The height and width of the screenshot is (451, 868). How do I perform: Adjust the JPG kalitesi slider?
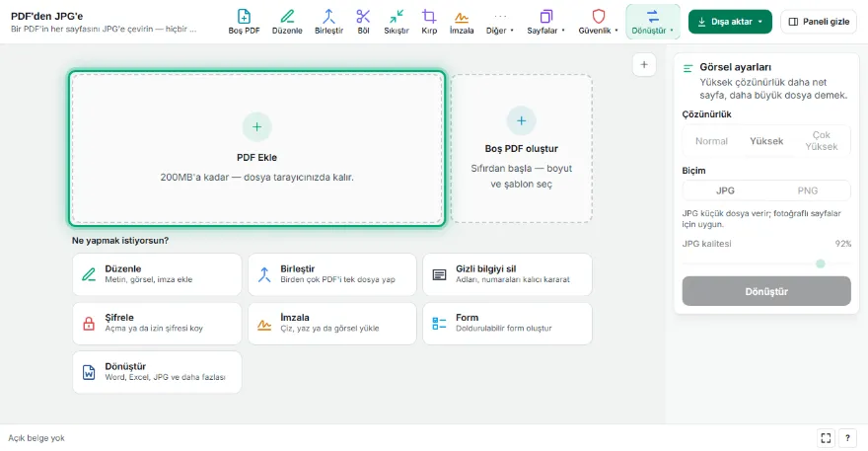(766, 263)
